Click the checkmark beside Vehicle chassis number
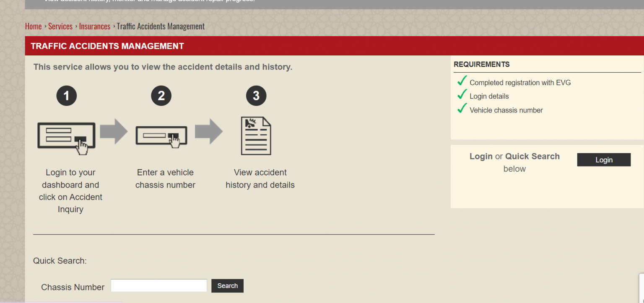Screen dimensions: 644x303 pos(462,108)
